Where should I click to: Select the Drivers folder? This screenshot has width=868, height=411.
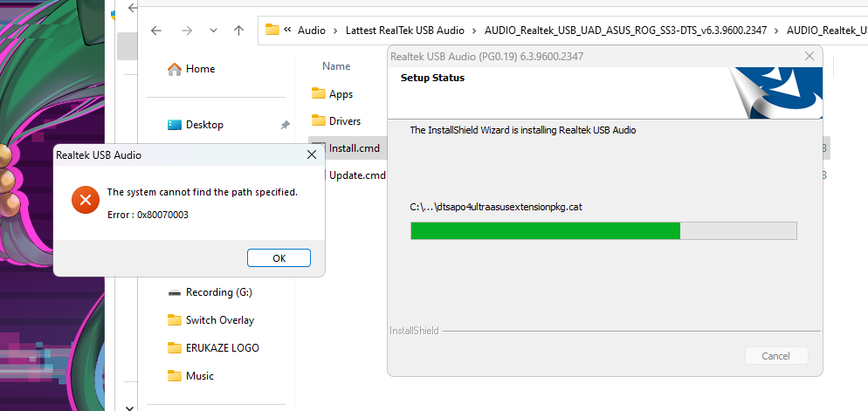344,120
